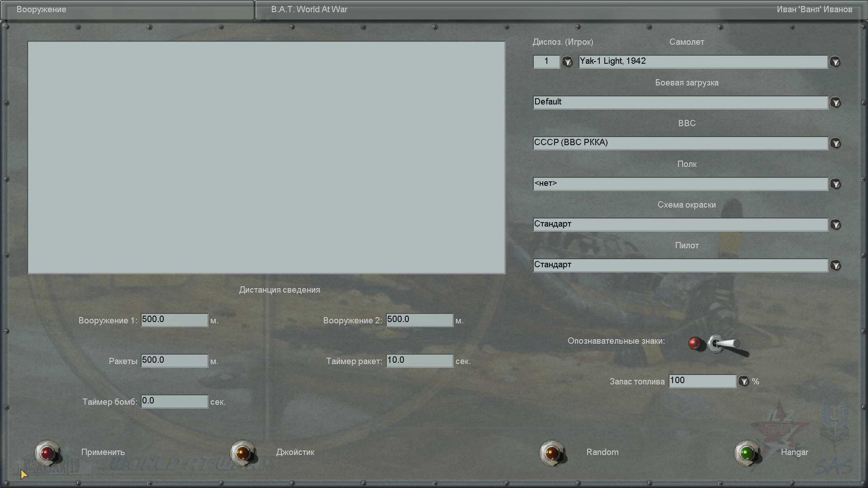
Task: Expand the Схема окраски dropdown arrow
Action: [x=835, y=225]
